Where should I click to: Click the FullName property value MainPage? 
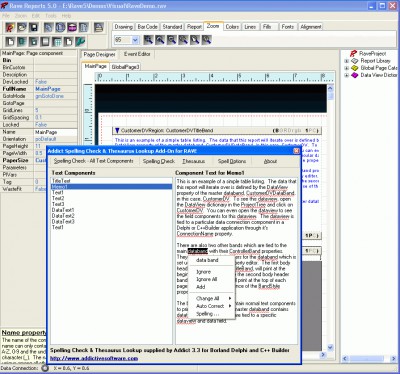(56, 89)
